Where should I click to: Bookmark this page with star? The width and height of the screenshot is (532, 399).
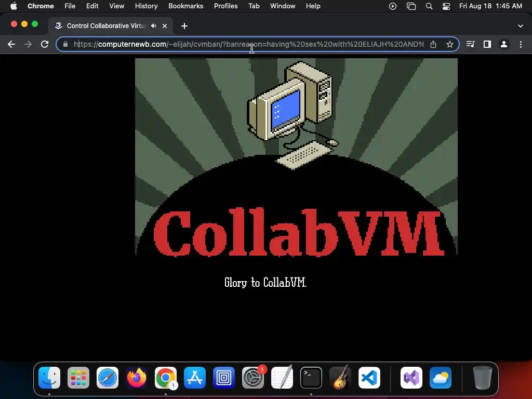coord(449,44)
